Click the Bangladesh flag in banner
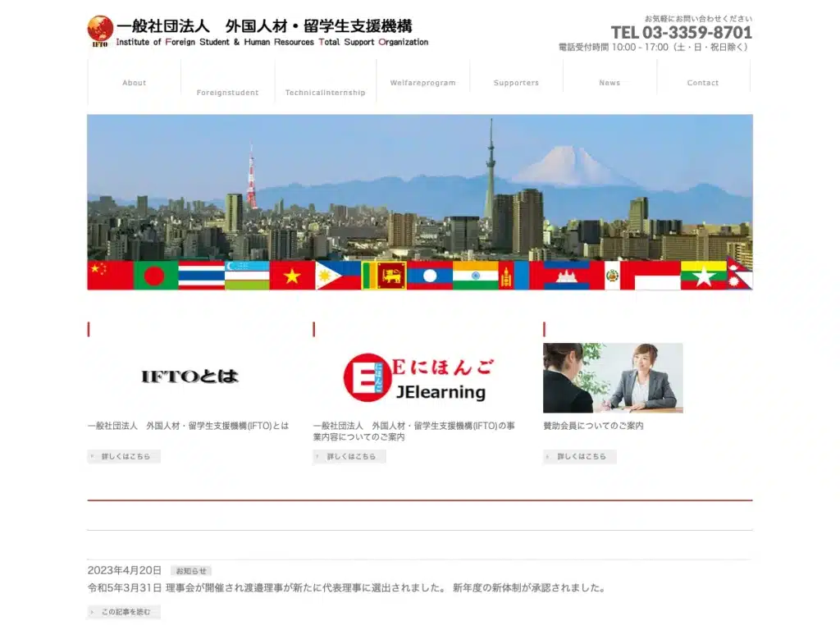840x630 pixels. 155,276
